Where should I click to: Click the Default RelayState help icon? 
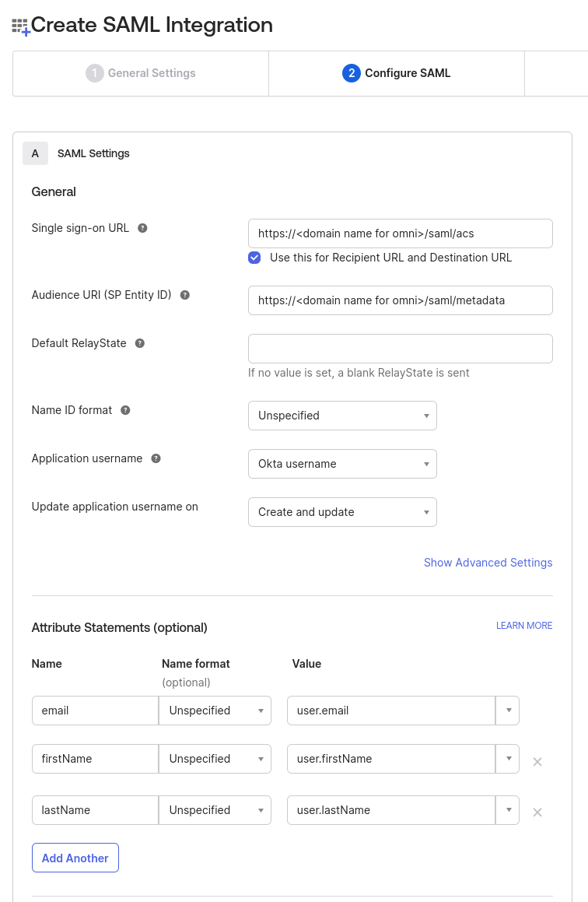pyautogui.click(x=140, y=343)
